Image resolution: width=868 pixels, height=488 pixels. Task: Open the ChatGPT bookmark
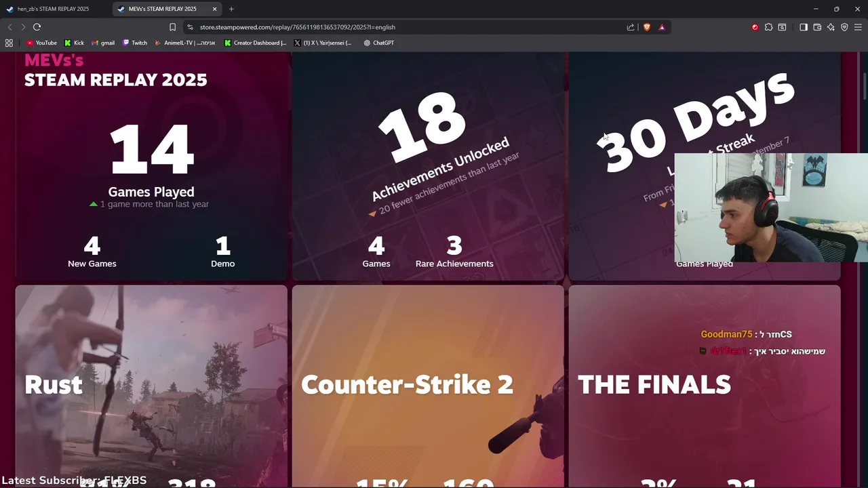(x=378, y=43)
